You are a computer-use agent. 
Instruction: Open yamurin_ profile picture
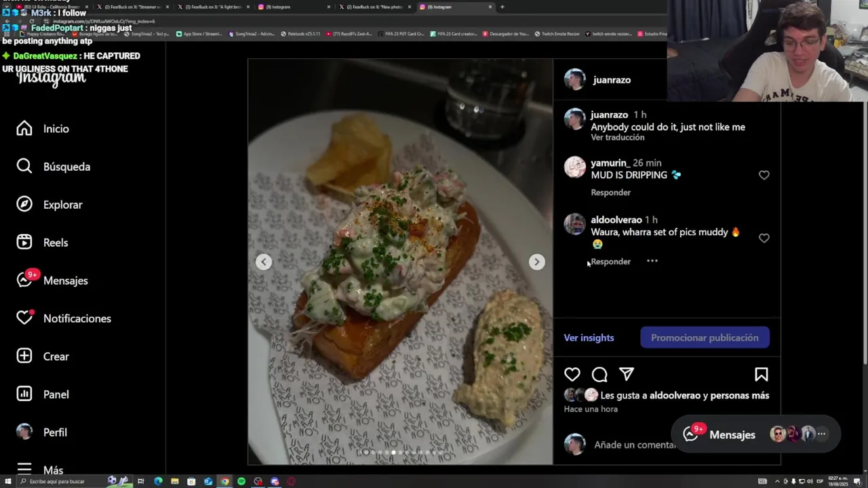[x=575, y=167]
